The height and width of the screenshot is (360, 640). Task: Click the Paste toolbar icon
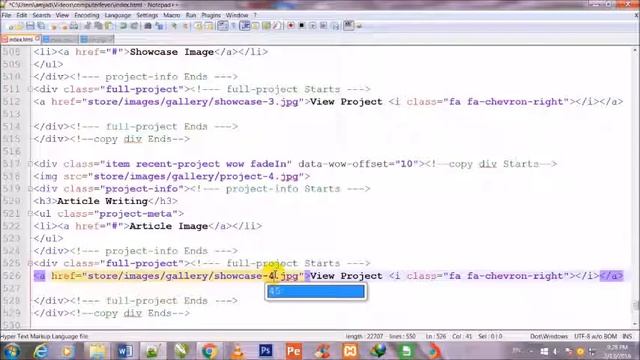(108, 26)
